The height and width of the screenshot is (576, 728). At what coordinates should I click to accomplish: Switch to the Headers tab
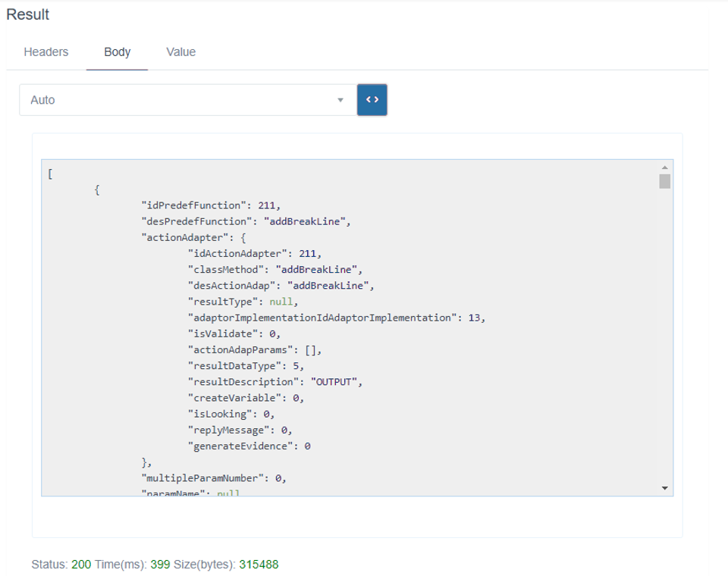pos(46,52)
